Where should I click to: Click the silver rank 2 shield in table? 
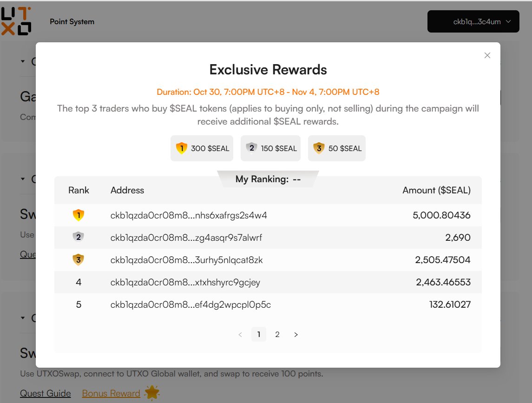point(79,237)
